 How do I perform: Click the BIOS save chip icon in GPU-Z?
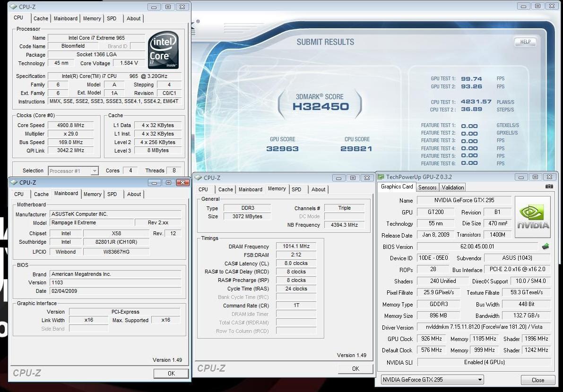tap(546, 247)
